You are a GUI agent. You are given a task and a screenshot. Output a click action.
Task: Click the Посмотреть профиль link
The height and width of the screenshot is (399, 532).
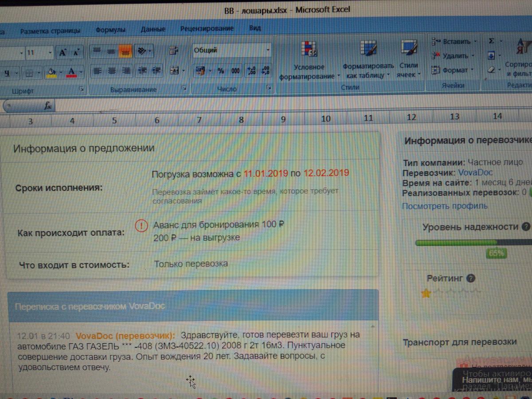point(445,206)
